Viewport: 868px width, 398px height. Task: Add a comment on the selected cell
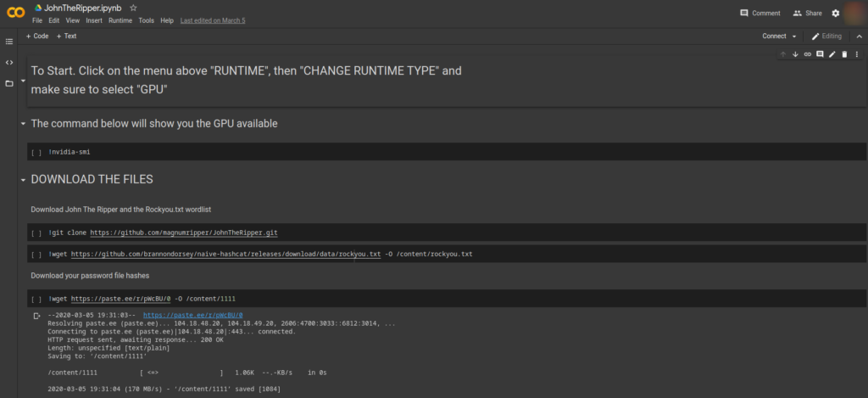point(820,54)
